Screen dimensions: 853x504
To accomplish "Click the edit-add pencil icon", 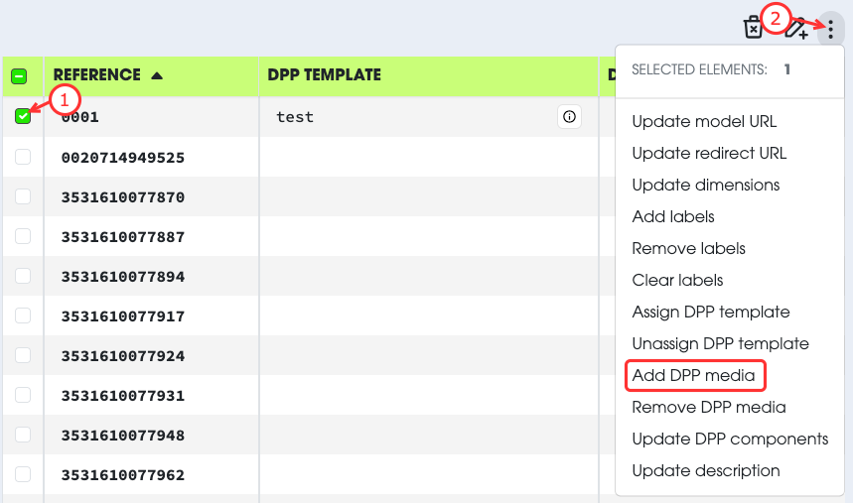I will pos(795,29).
